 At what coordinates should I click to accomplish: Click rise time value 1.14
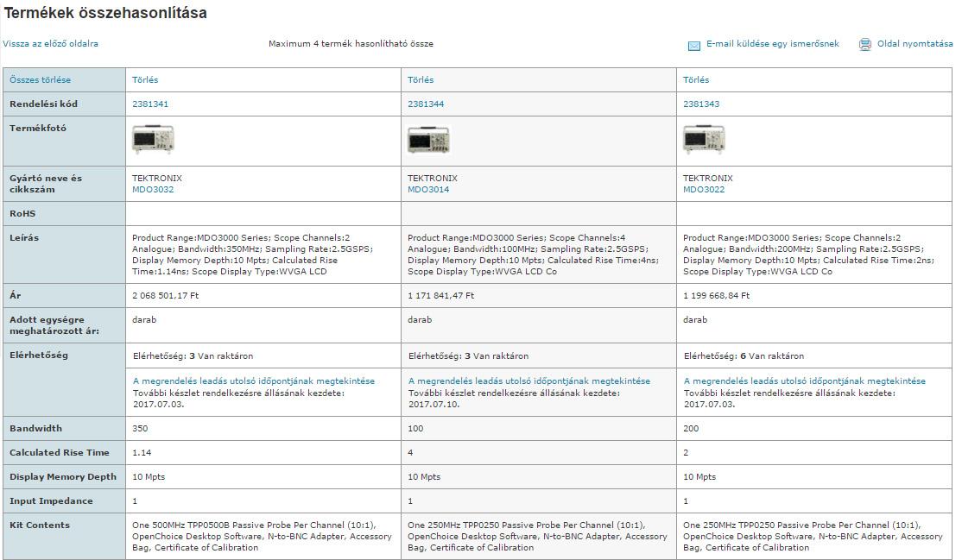click(142, 453)
